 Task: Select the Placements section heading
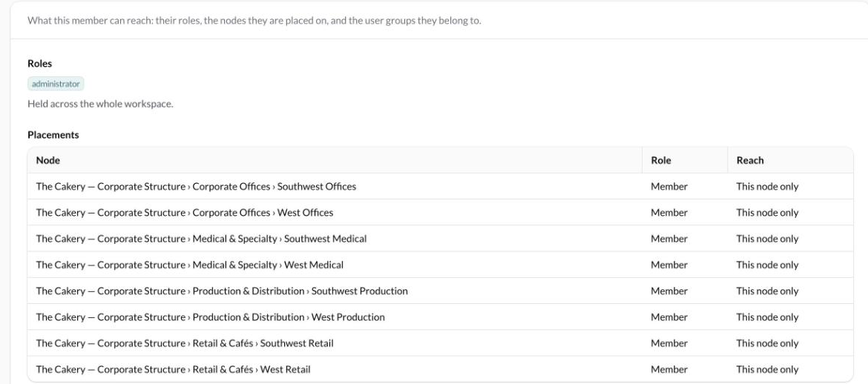pos(53,134)
